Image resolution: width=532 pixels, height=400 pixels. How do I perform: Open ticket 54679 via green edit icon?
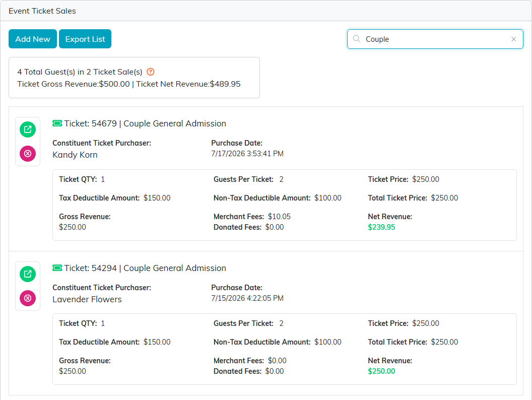tap(28, 129)
